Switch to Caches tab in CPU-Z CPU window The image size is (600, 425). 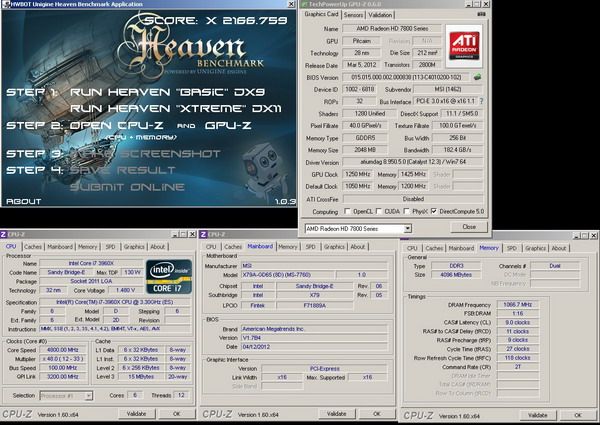[33, 247]
